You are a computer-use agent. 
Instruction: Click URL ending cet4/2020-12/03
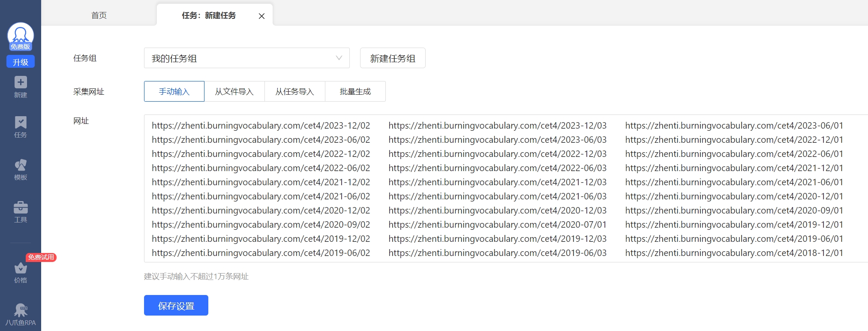(498, 211)
